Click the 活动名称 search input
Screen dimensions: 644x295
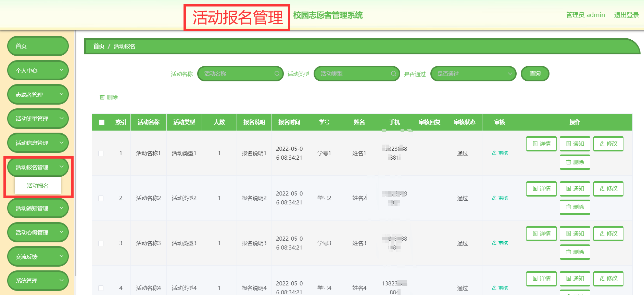tap(240, 73)
